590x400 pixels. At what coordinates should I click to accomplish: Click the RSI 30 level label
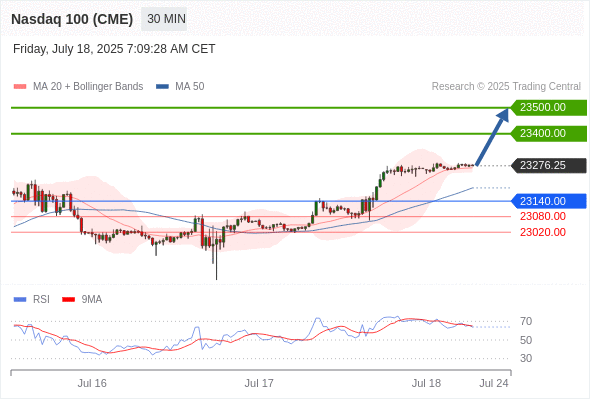click(x=526, y=359)
